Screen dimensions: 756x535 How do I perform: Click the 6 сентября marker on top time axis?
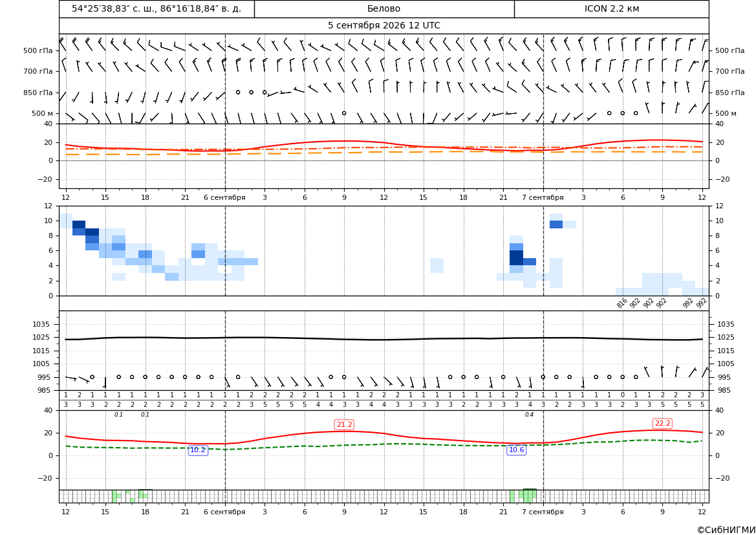pos(224,197)
